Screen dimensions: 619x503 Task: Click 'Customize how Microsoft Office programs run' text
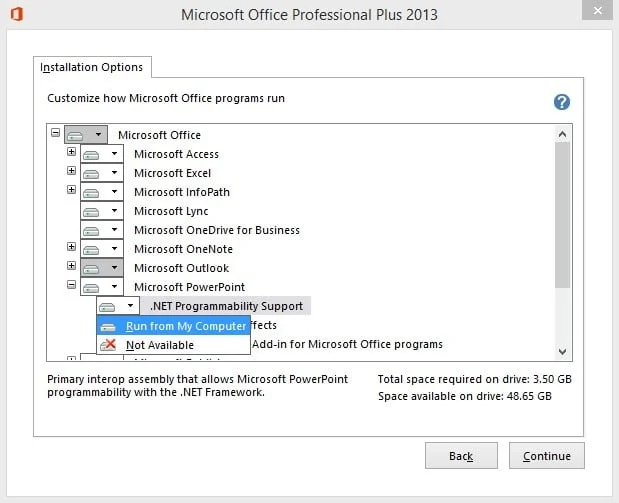point(166,98)
